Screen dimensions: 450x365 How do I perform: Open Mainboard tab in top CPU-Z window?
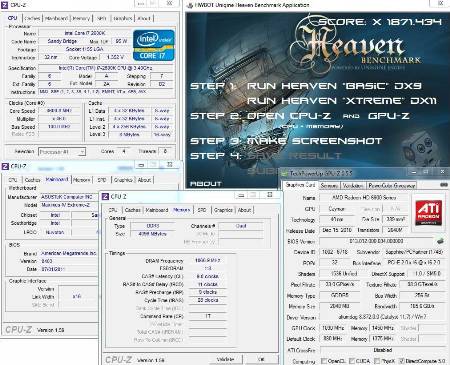pyautogui.click(x=56, y=18)
